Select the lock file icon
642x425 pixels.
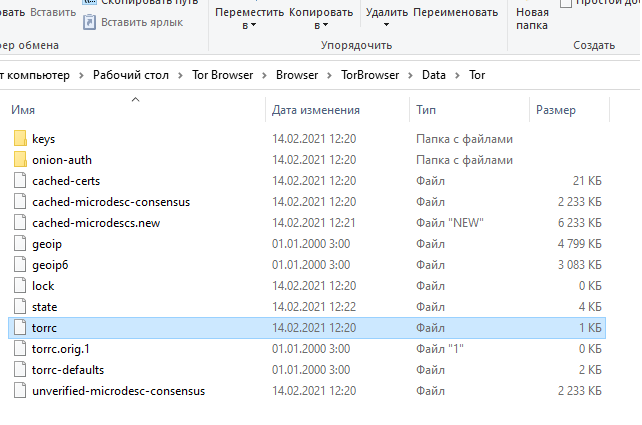pos(20,285)
